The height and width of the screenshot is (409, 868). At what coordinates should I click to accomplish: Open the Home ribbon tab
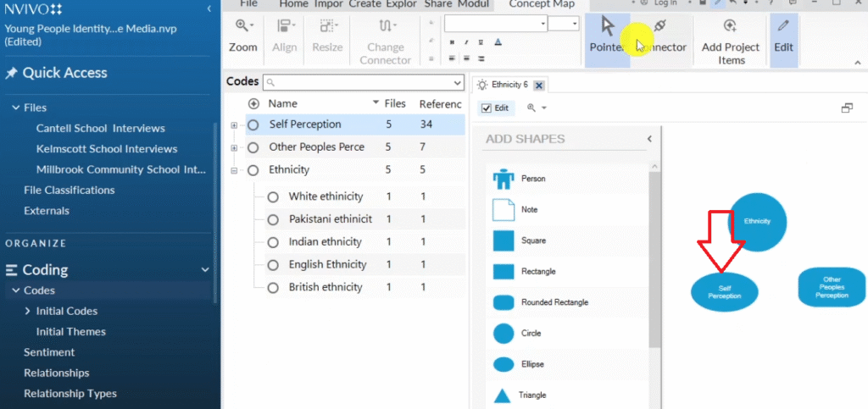[294, 4]
